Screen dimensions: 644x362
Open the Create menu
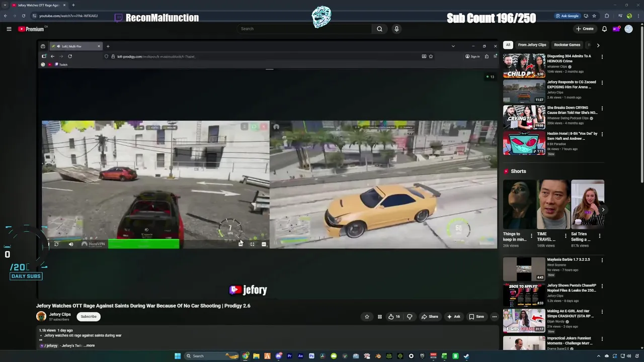tap(585, 29)
